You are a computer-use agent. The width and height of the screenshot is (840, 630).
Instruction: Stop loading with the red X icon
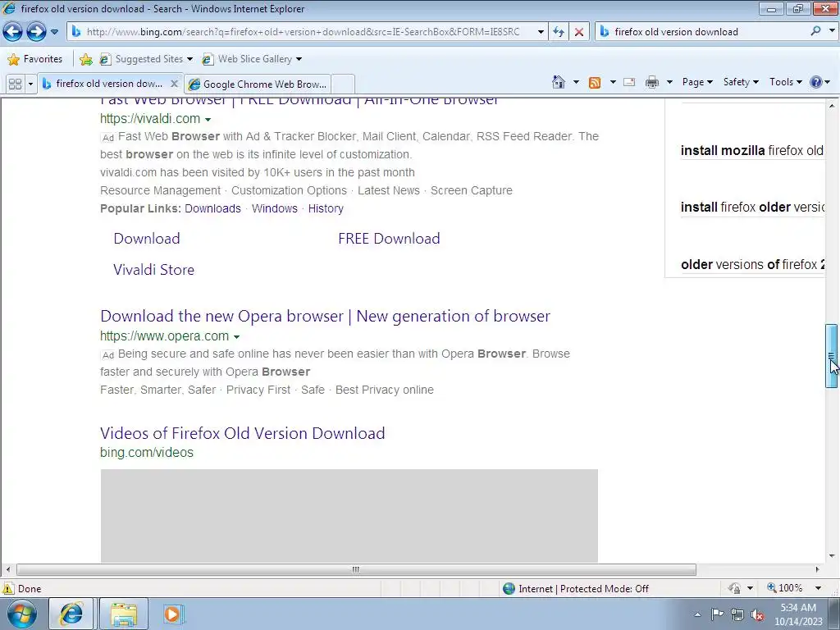click(x=579, y=32)
